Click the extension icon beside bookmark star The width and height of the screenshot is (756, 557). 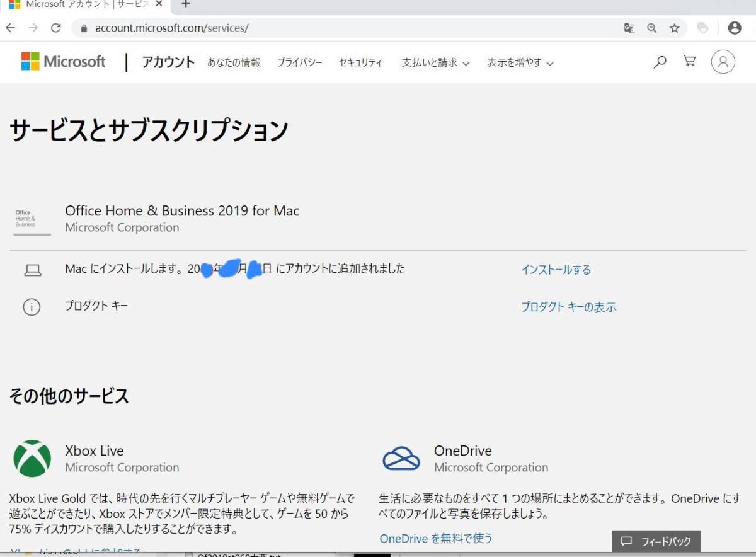tap(702, 28)
